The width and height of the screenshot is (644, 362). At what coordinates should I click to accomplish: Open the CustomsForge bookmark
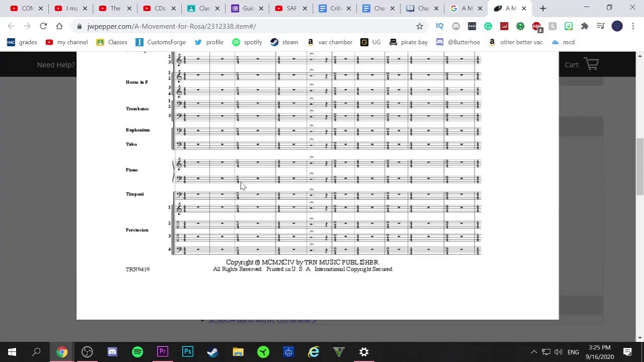tap(161, 42)
